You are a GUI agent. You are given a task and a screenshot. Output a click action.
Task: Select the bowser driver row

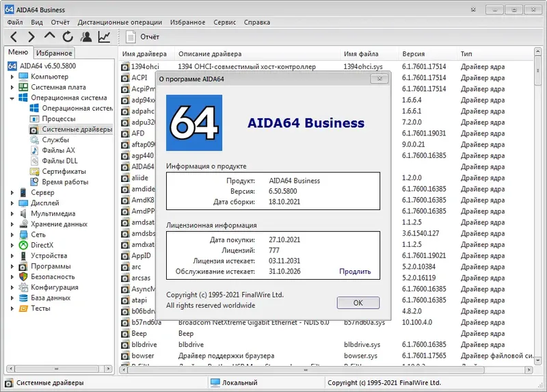click(x=327, y=356)
